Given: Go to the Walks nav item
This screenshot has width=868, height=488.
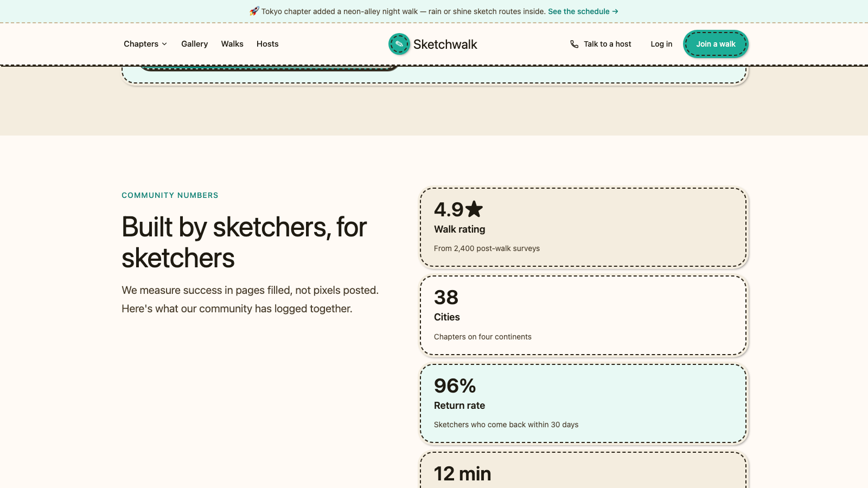Looking at the screenshot, I should (x=232, y=44).
